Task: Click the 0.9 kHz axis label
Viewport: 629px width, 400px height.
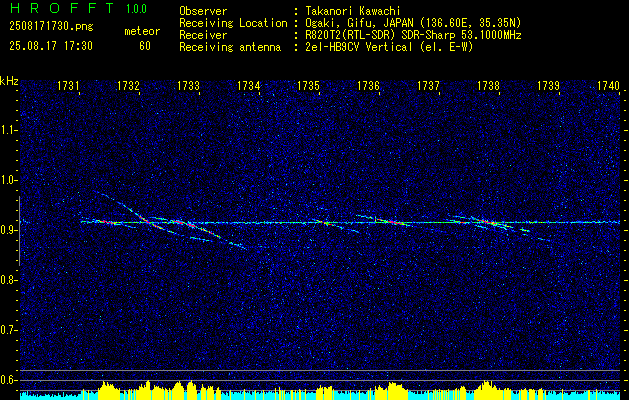Action: tap(8, 230)
